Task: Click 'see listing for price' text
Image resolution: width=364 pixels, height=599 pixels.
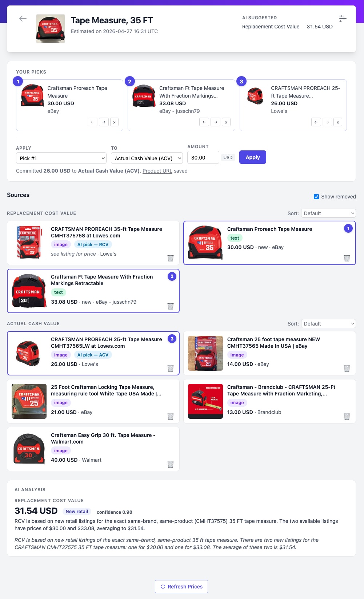Action: [73, 254]
